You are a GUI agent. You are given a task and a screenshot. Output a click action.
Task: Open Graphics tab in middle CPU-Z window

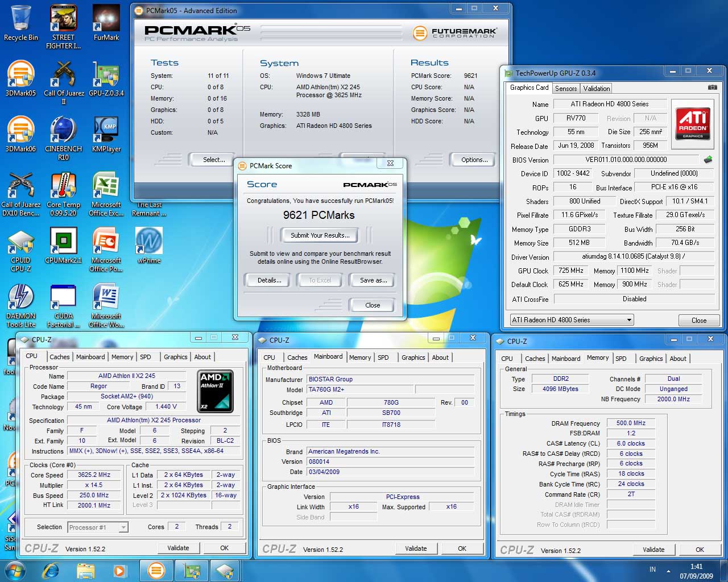(413, 357)
